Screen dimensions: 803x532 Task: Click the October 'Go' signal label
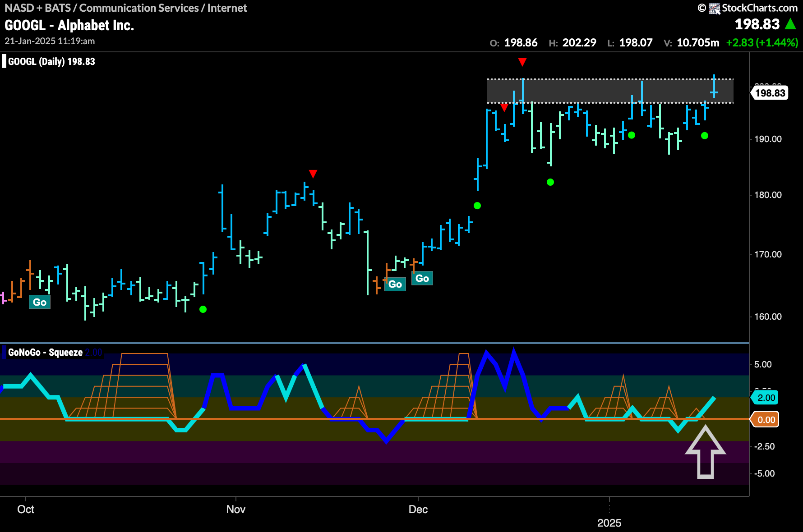(40, 302)
